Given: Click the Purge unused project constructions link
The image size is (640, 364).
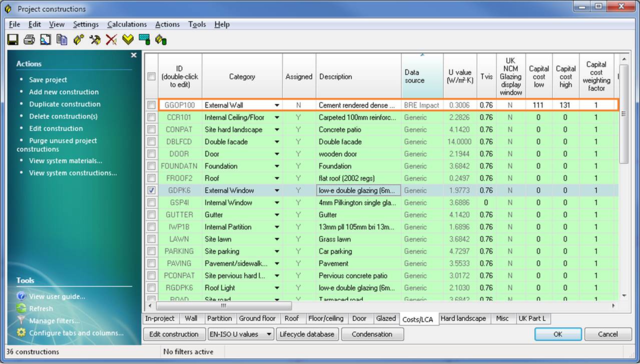Looking at the screenshot, I should point(57,145).
